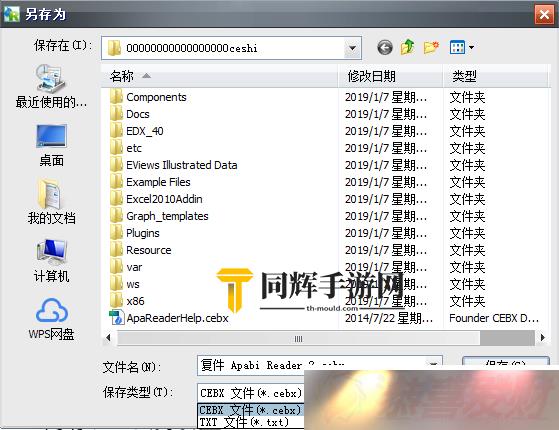
Task: Click the Back navigation arrow icon
Action: [385, 47]
